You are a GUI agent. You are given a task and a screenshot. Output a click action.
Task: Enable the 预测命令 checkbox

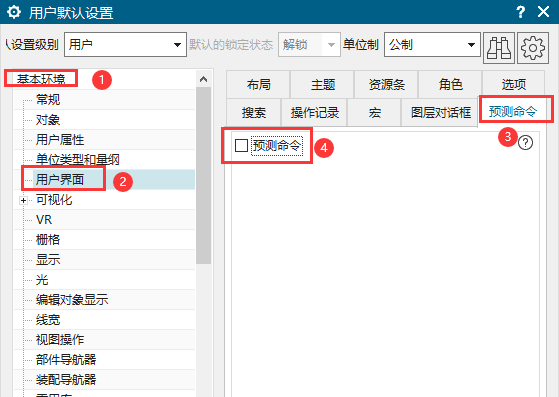point(241,145)
